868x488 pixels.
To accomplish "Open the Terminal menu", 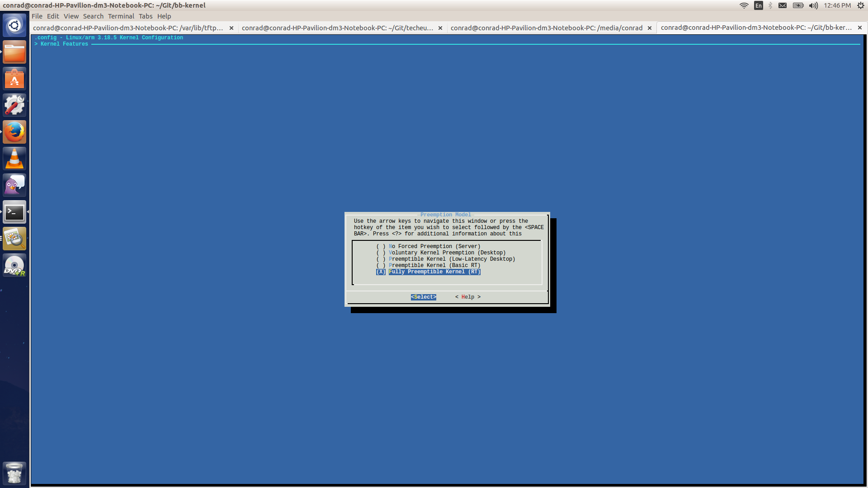I will pyautogui.click(x=121, y=16).
